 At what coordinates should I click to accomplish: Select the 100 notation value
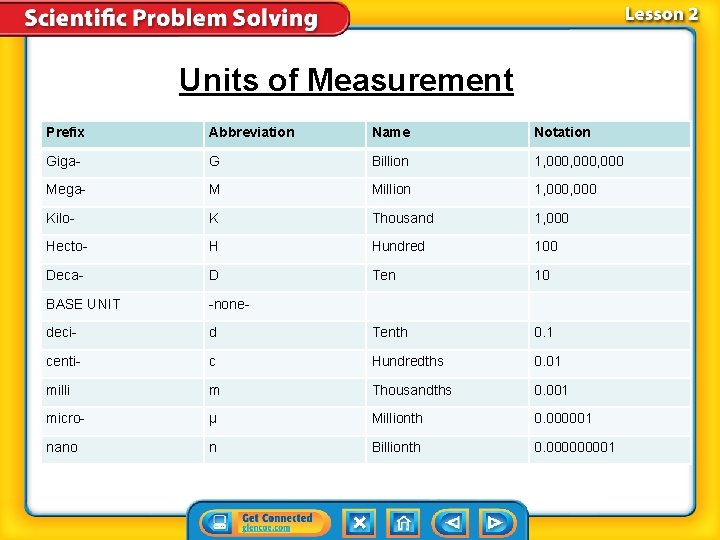point(546,247)
